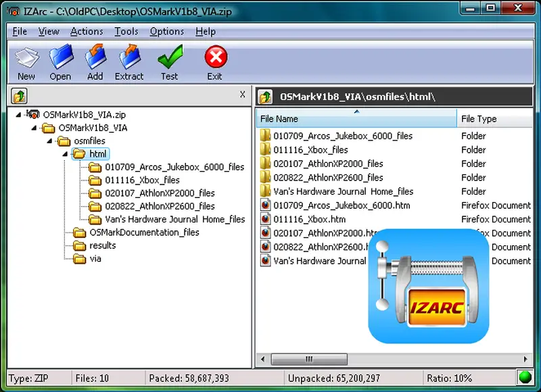The width and height of the screenshot is (541, 392).
Task: Click the Add files toolbar icon
Action: pyautogui.click(x=95, y=57)
